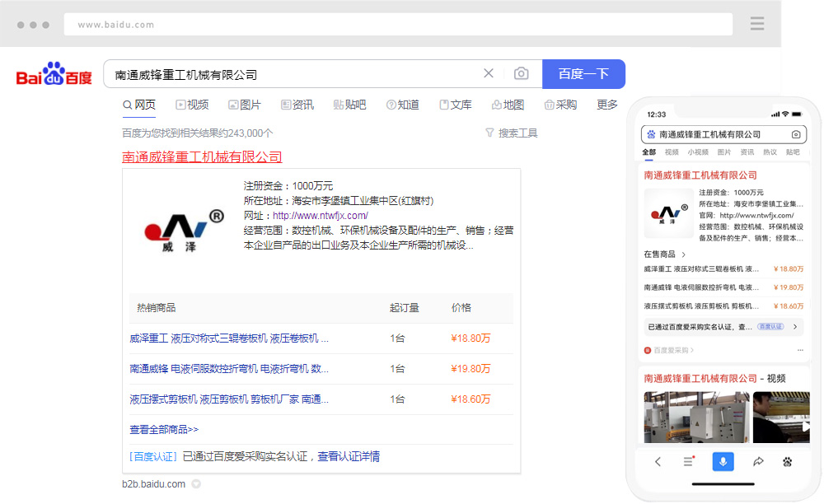Click the ¥18.80万 price in desktop table
Screen dimensions: 824x504
(471, 338)
